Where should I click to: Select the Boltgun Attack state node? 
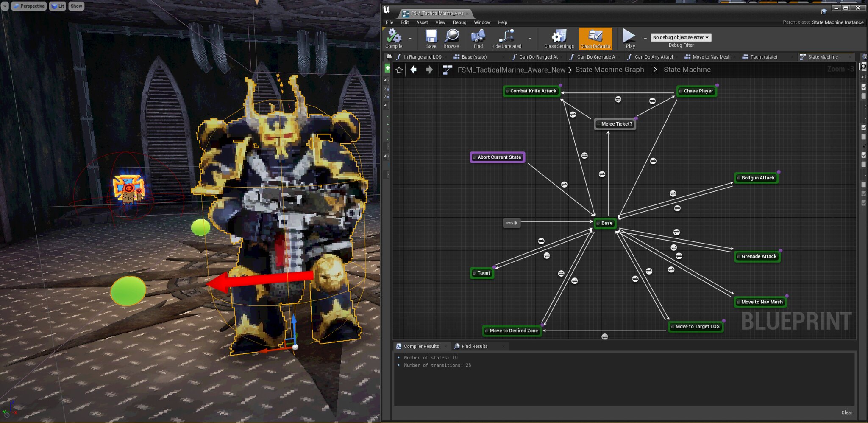click(757, 178)
